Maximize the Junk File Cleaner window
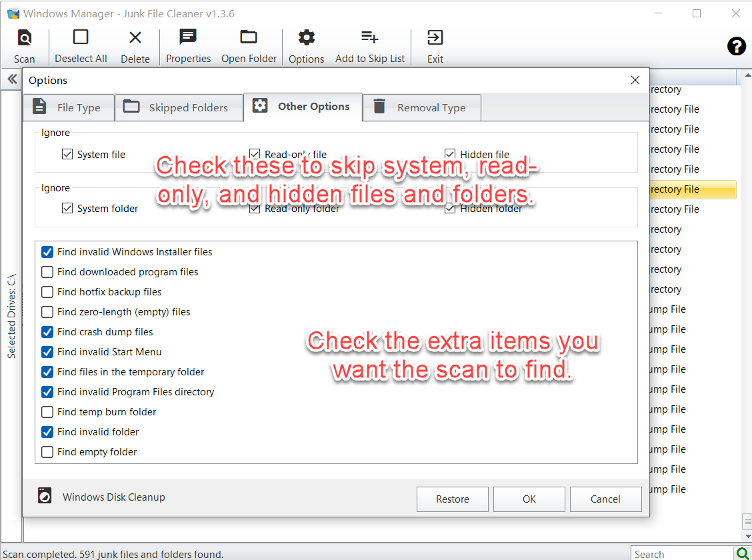The width and height of the screenshot is (752, 560). [697, 13]
